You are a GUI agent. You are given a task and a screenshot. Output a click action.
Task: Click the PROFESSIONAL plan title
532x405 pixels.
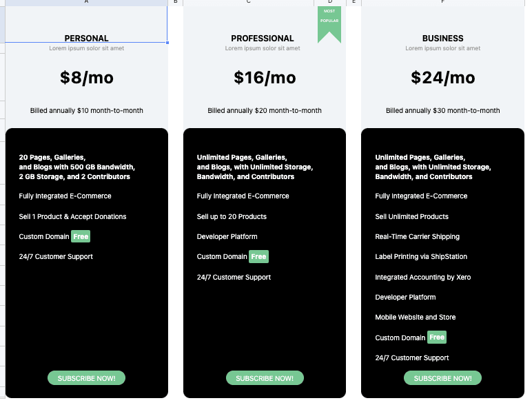(x=263, y=39)
